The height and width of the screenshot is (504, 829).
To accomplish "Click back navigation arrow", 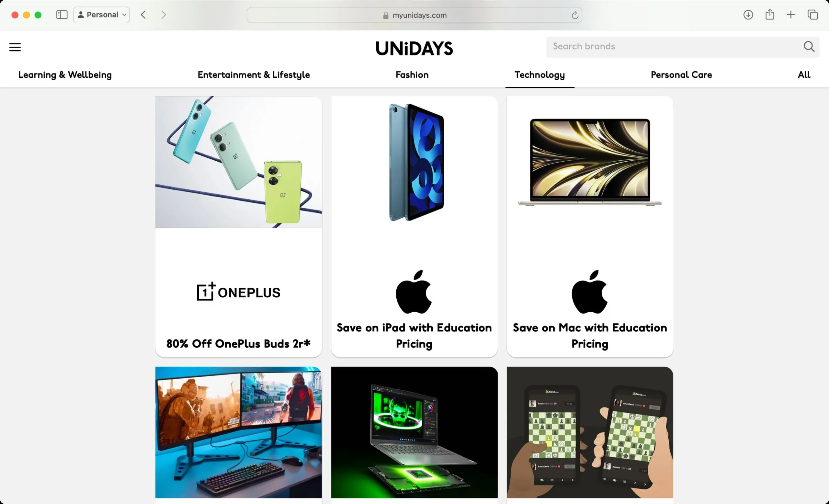I will [x=143, y=15].
